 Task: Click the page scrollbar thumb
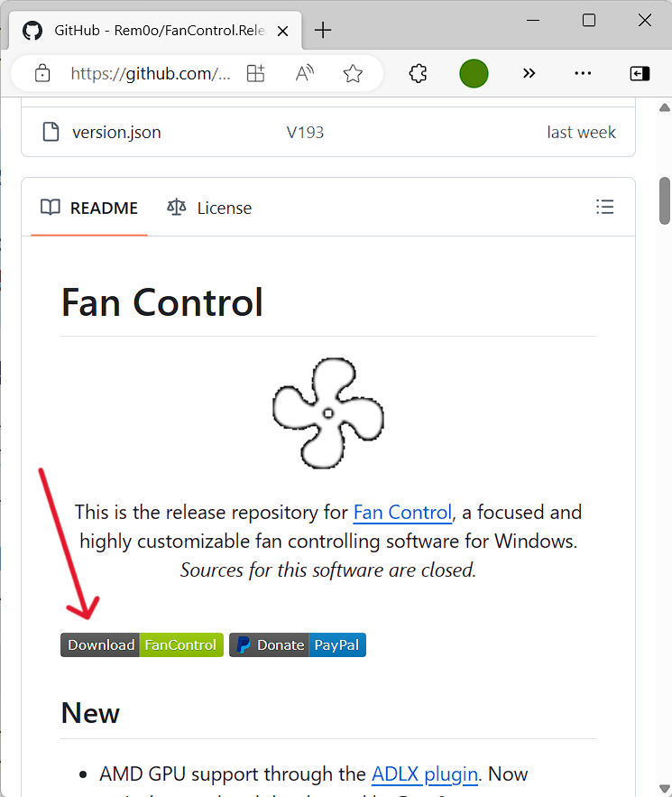(x=665, y=200)
